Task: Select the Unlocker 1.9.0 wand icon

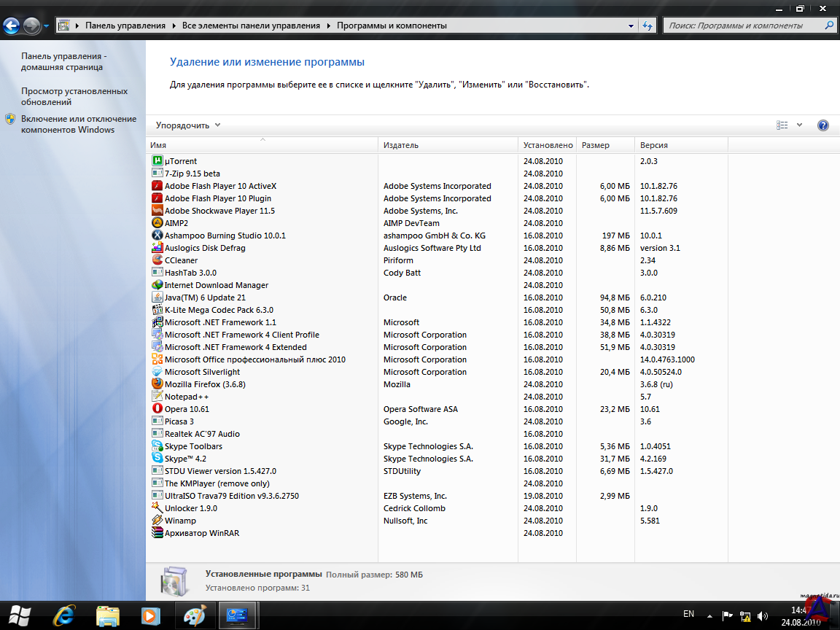Action: (x=157, y=507)
